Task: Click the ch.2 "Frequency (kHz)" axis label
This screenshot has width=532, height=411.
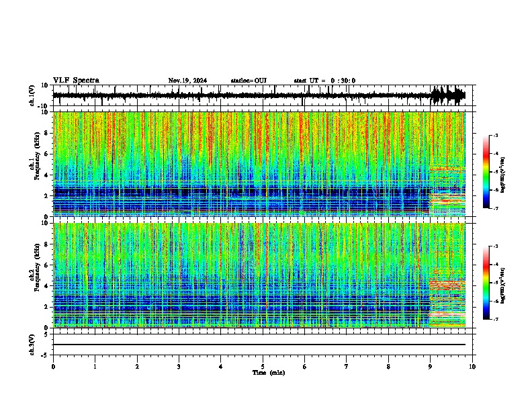Action: (37, 267)
